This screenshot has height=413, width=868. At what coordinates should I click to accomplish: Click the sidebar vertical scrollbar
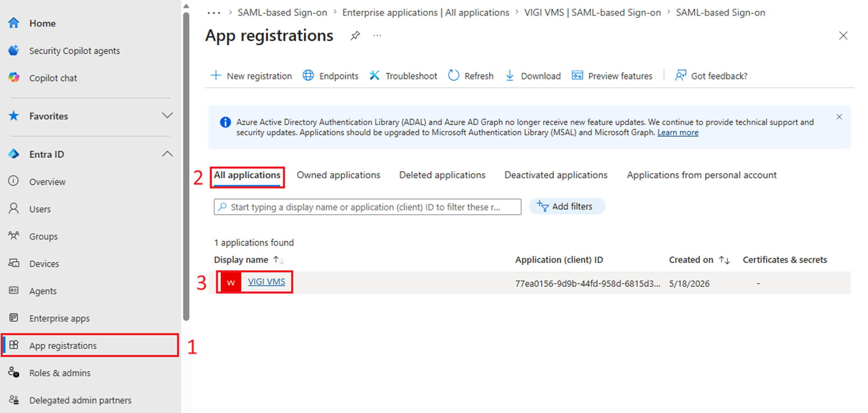[x=186, y=166]
